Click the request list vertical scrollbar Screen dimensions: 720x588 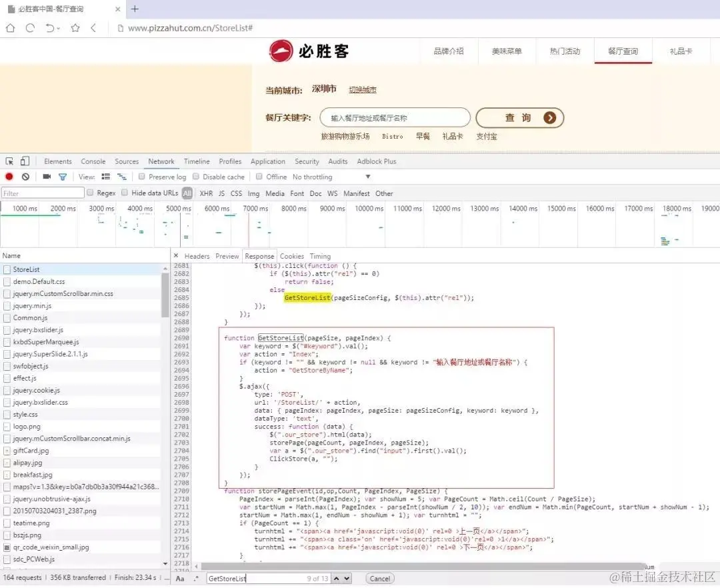click(165, 294)
